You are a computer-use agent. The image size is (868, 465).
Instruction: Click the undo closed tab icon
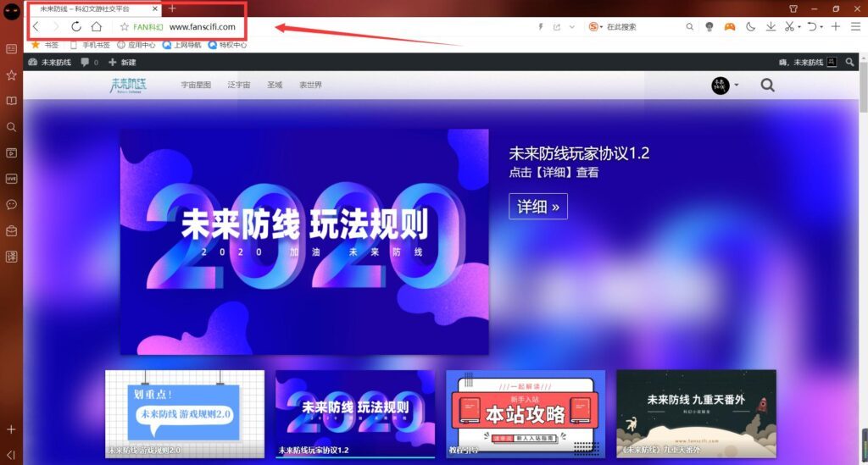(812, 26)
